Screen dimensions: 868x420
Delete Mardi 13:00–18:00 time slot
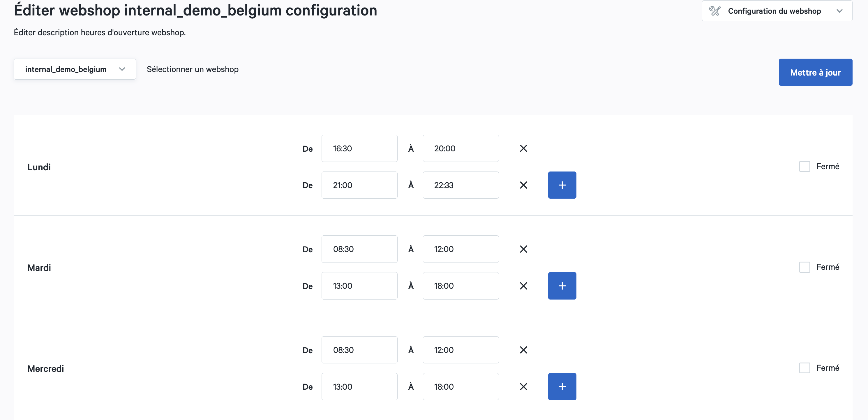[523, 286]
